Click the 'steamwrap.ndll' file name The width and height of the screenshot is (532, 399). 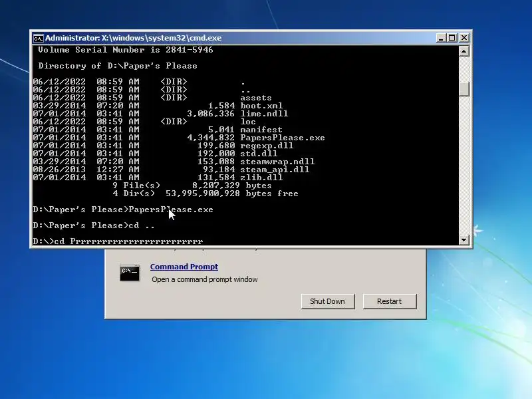(x=277, y=162)
